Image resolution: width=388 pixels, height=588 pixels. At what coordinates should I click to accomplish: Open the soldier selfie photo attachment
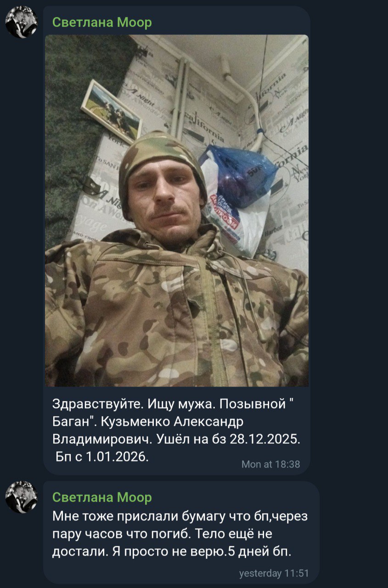click(x=177, y=210)
